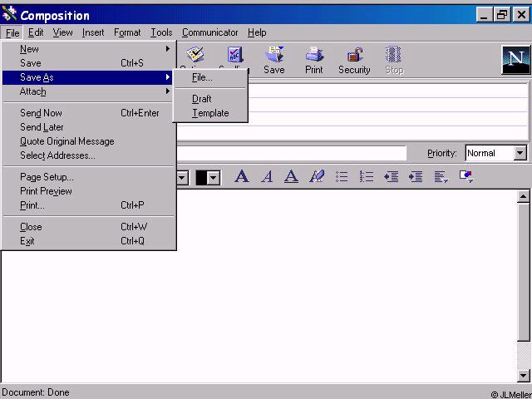Screen dimensions: 532x399
Task: Click the message body scrollbar down arrow
Action: (x=523, y=375)
